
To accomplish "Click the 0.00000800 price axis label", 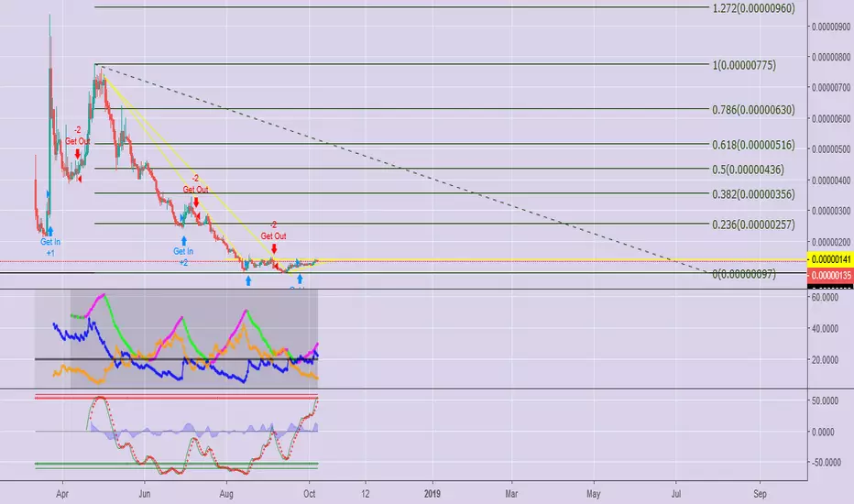I will click(831, 57).
